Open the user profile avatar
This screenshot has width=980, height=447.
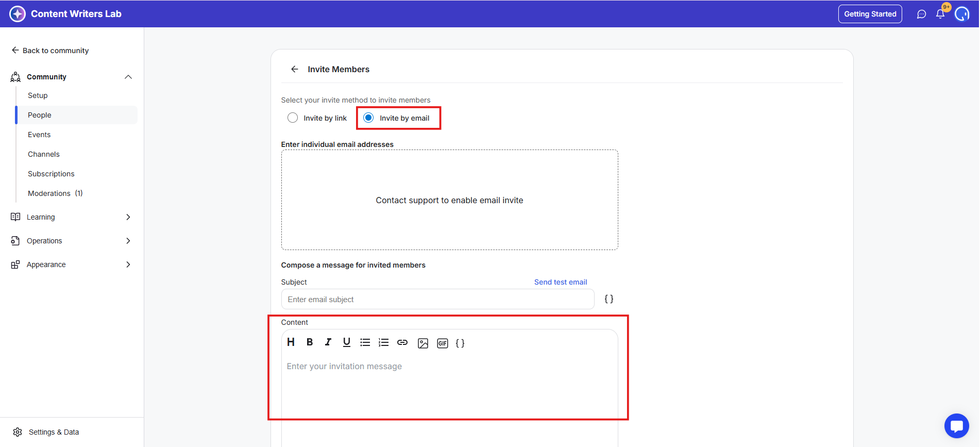(962, 14)
